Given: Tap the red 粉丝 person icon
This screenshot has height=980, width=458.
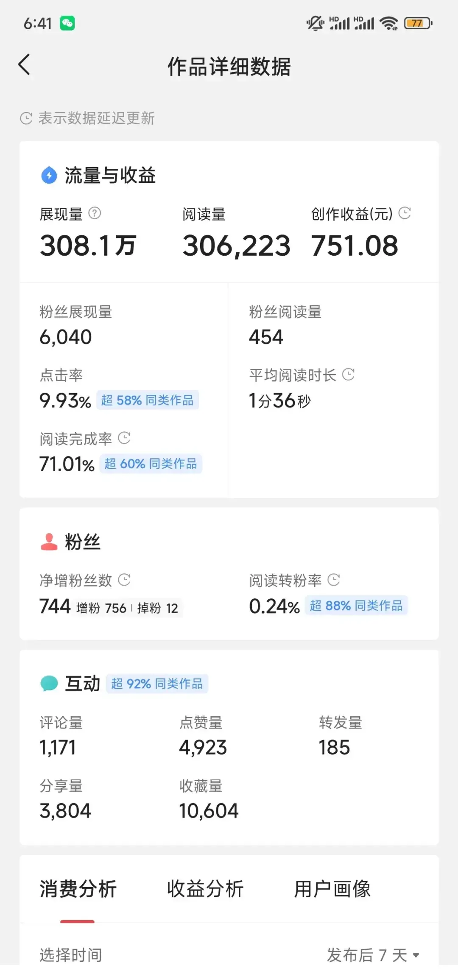Looking at the screenshot, I should (x=49, y=542).
